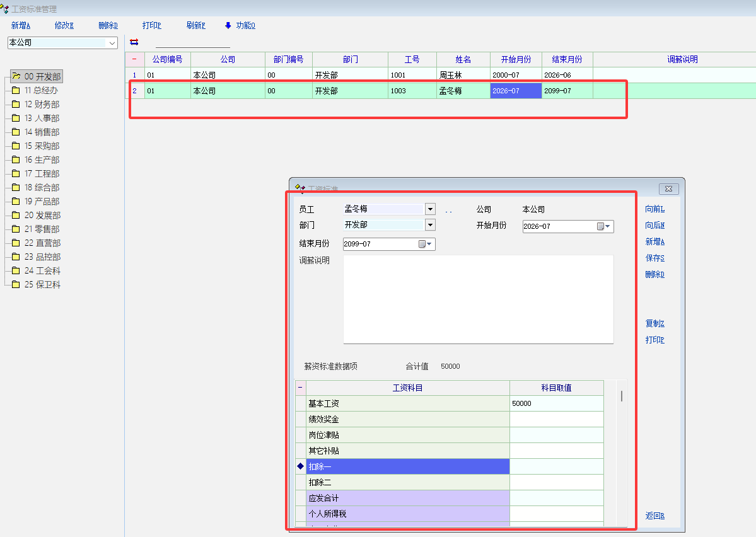
Task: Select 20 发展部 folder in tree
Action: pyautogui.click(x=36, y=216)
